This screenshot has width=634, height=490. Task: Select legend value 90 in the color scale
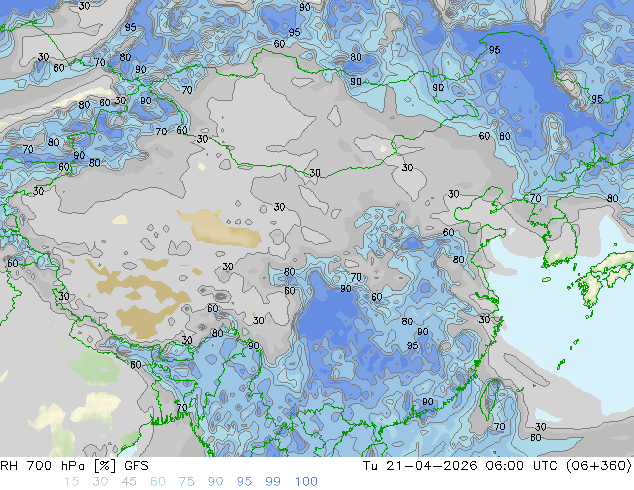[215, 482]
